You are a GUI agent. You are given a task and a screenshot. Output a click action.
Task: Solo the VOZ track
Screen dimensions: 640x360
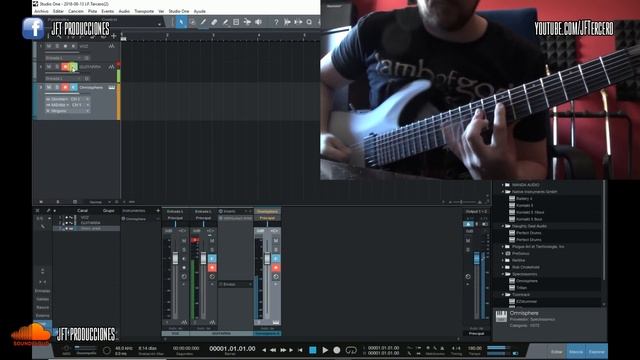57,47
